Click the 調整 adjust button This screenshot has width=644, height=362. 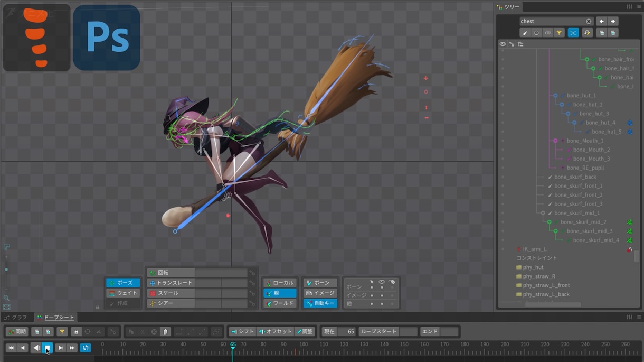(x=305, y=332)
